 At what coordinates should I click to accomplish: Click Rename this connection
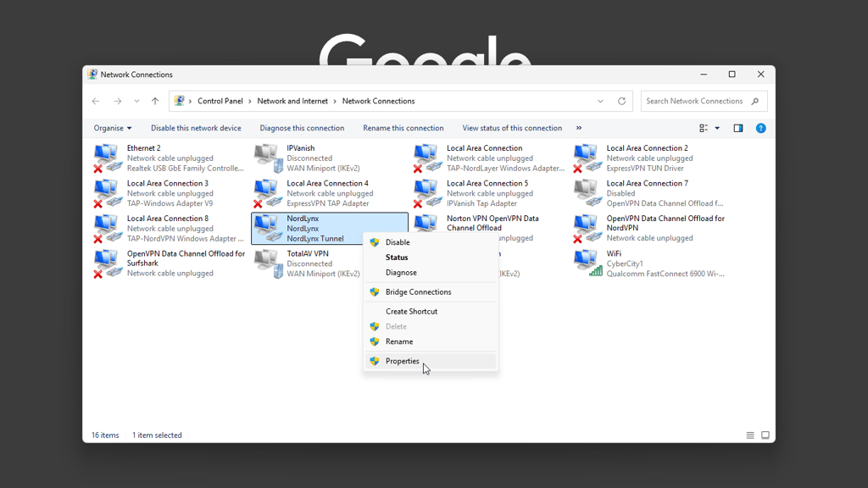tap(403, 128)
